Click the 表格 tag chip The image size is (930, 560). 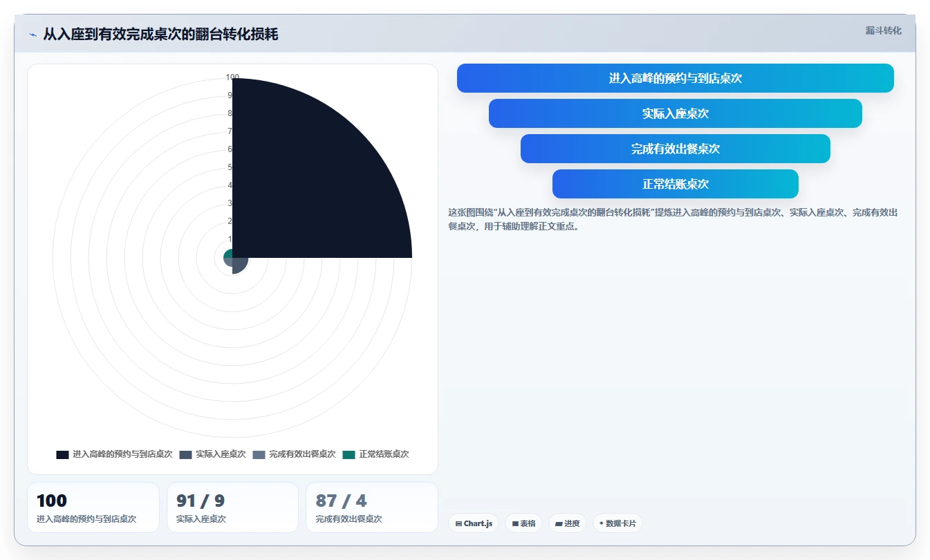(524, 523)
